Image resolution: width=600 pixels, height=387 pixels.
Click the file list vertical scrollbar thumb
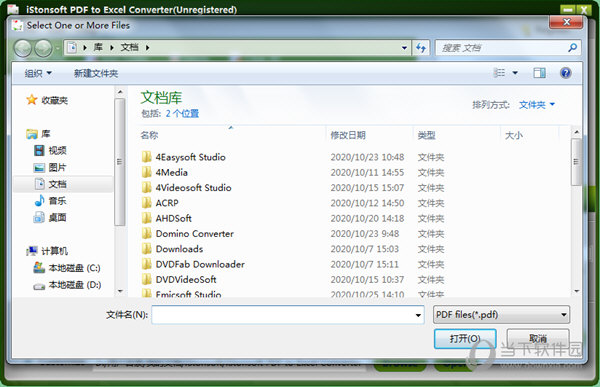pos(576,162)
